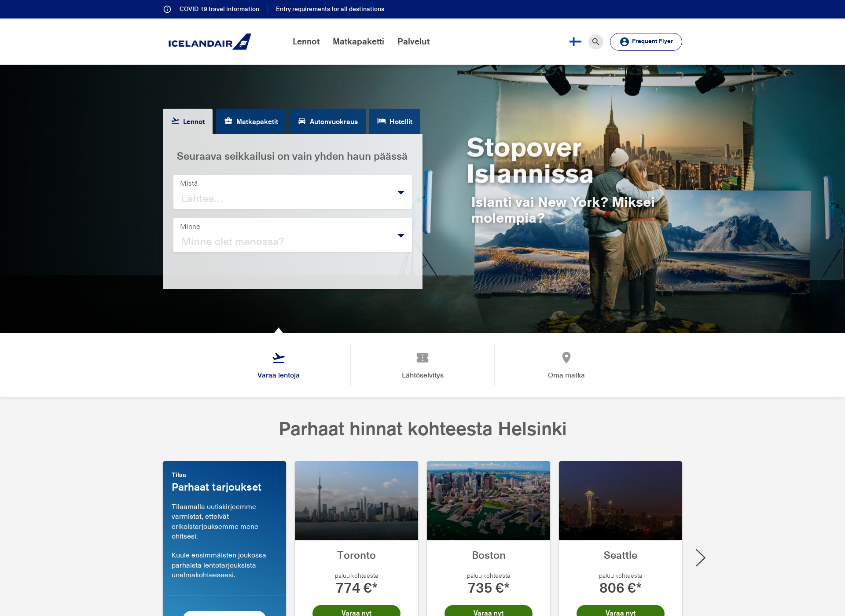The height and width of the screenshot is (616, 845).
Task: Click the Islanti vai New York subtitle
Action: 563,210
